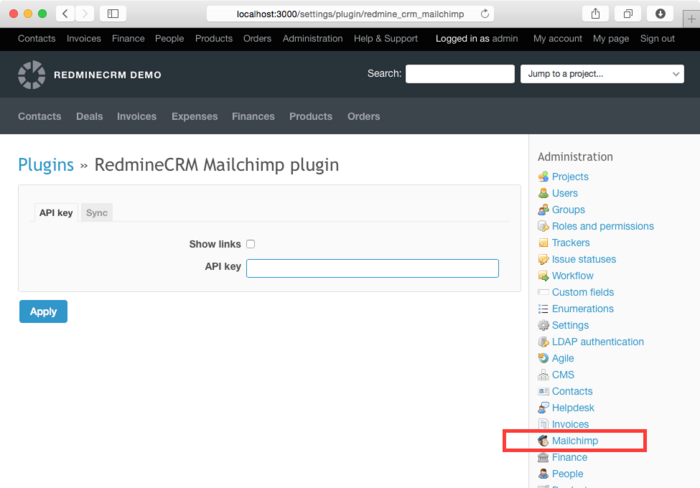
Task: Click the RedmineCRM logo icon
Action: [x=32, y=74]
